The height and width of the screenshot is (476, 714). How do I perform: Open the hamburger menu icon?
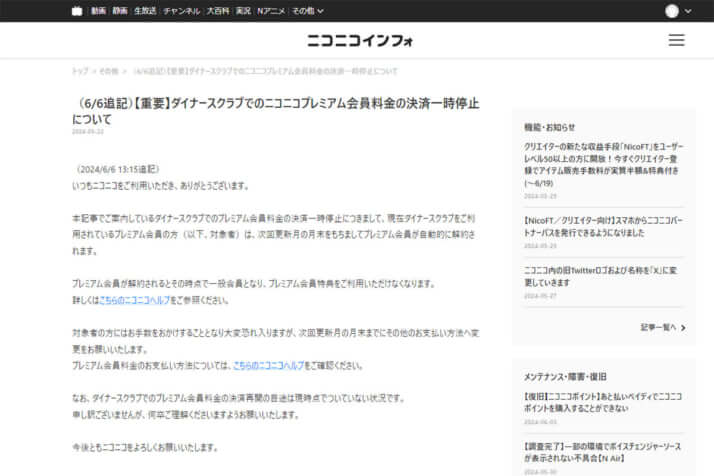tap(676, 40)
